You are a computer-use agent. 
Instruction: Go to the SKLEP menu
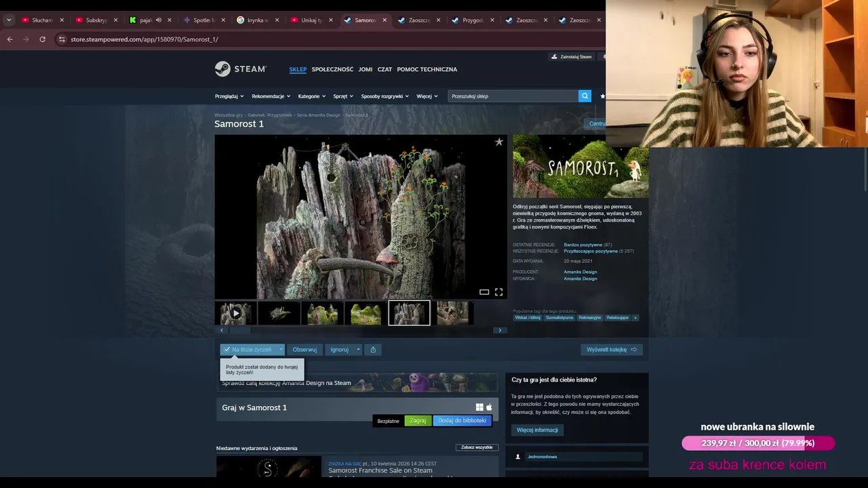tap(298, 69)
